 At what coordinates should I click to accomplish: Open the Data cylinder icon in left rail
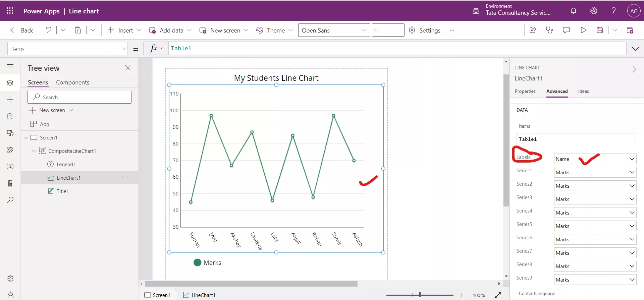tap(10, 116)
